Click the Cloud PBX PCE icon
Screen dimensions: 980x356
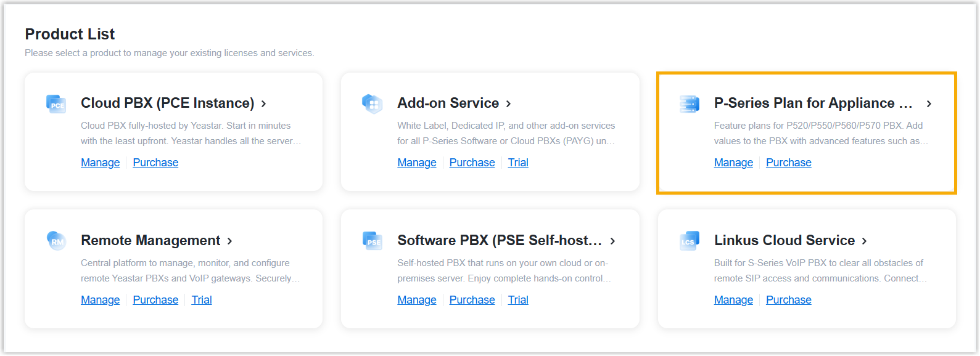(x=56, y=103)
